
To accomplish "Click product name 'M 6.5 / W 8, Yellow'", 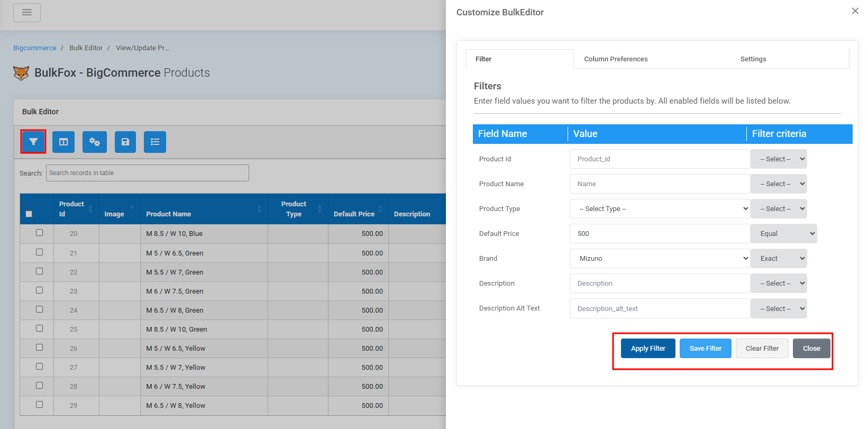I will (176, 406).
